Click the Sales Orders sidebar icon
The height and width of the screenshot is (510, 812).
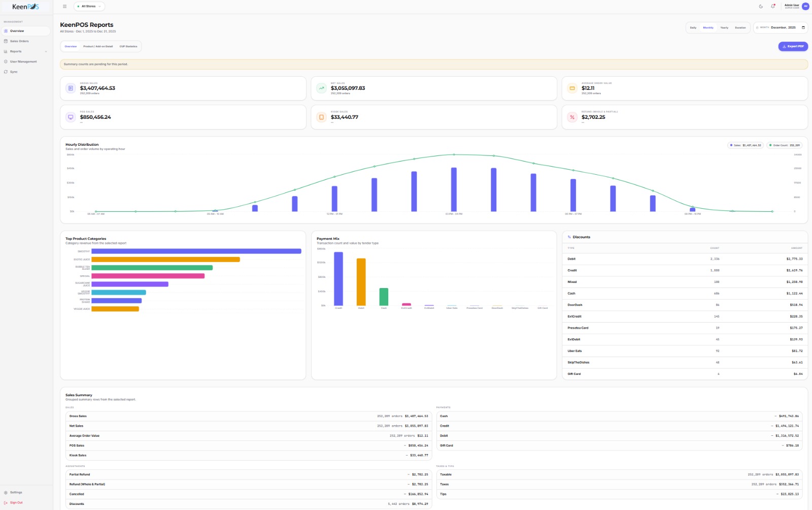point(6,41)
